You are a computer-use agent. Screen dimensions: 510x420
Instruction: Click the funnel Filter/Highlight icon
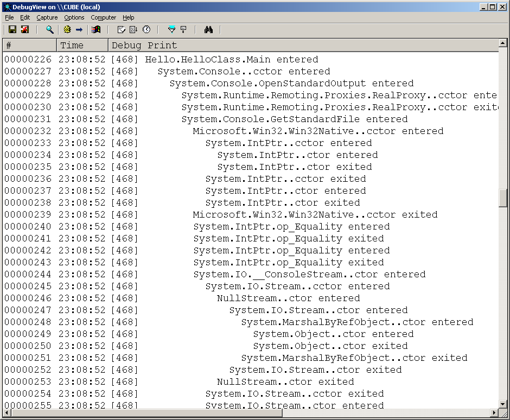point(171,29)
